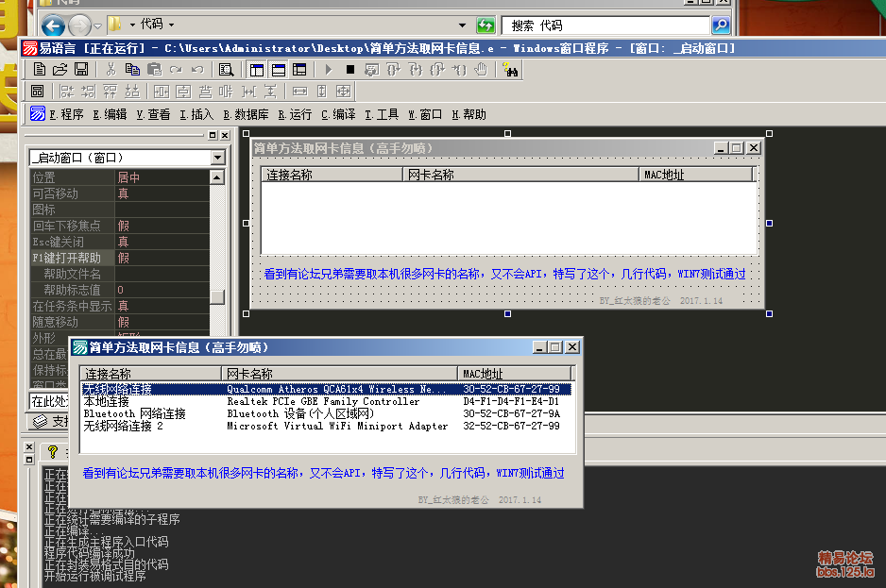The width and height of the screenshot is (886, 588).
Task: Select the 本地连接 row in the list
Action: (x=327, y=402)
